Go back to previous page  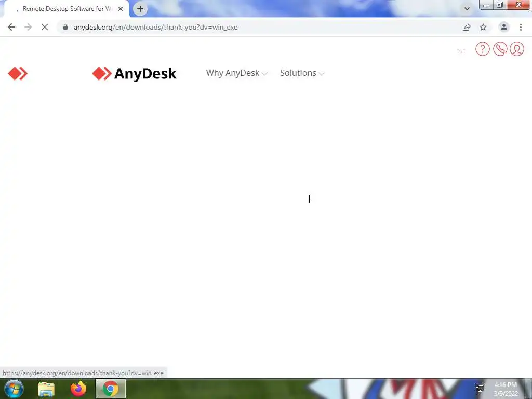point(11,27)
